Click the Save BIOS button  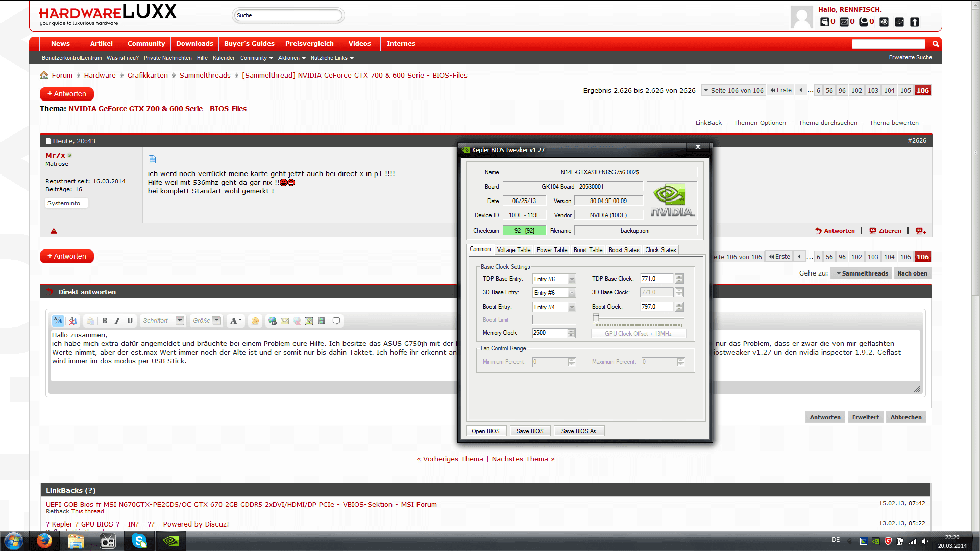(530, 431)
